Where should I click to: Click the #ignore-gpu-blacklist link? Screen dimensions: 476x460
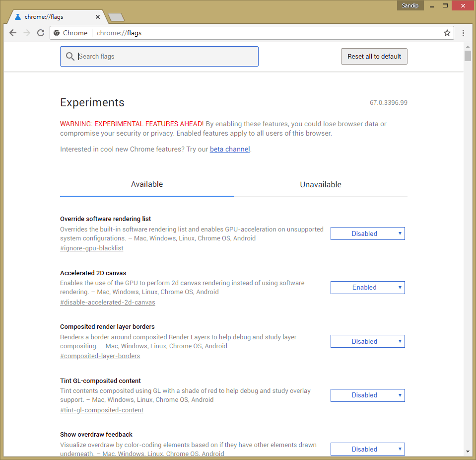[92, 248]
